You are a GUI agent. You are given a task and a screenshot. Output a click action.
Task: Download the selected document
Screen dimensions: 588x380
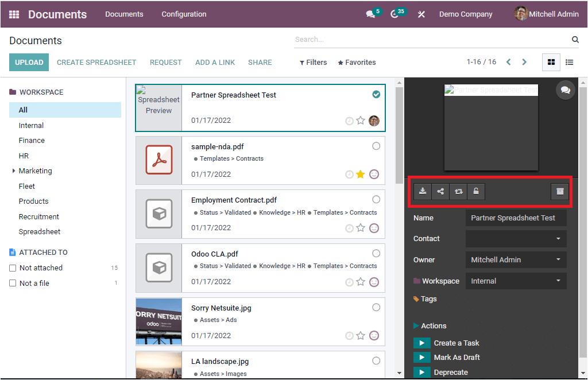pyautogui.click(x=423, y=192)
